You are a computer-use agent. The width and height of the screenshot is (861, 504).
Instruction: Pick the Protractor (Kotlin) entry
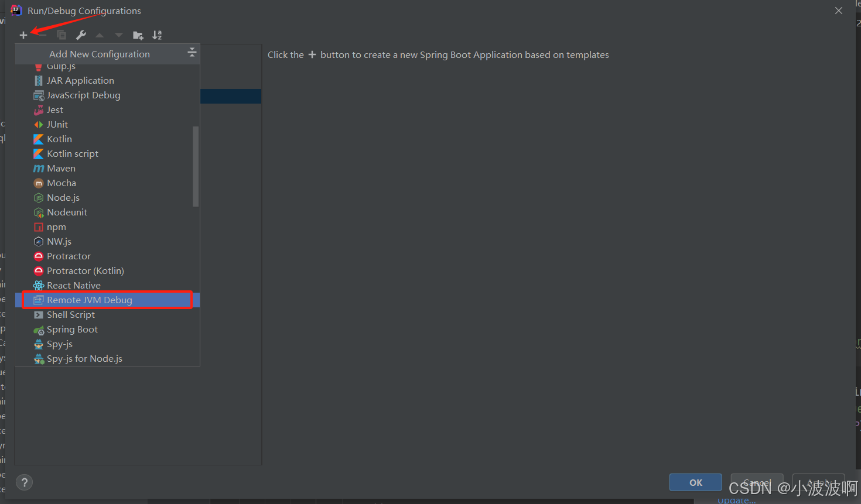point(107,270)
